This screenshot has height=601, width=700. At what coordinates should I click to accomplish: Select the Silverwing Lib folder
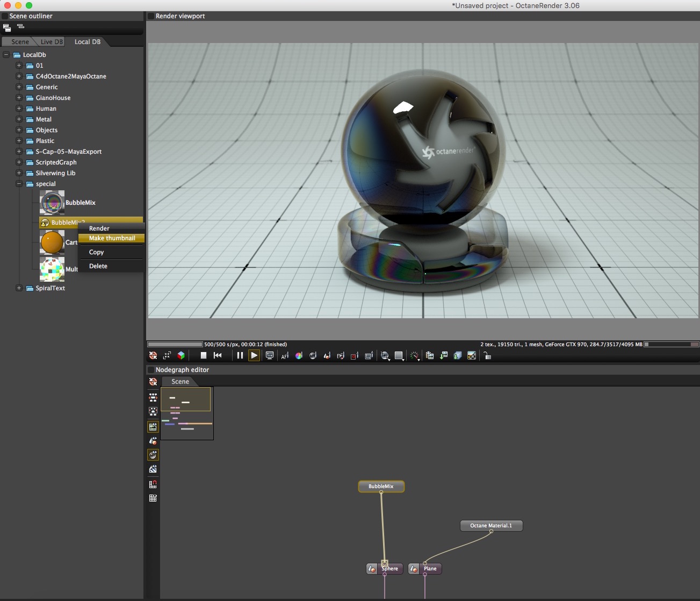pos(55,173)
